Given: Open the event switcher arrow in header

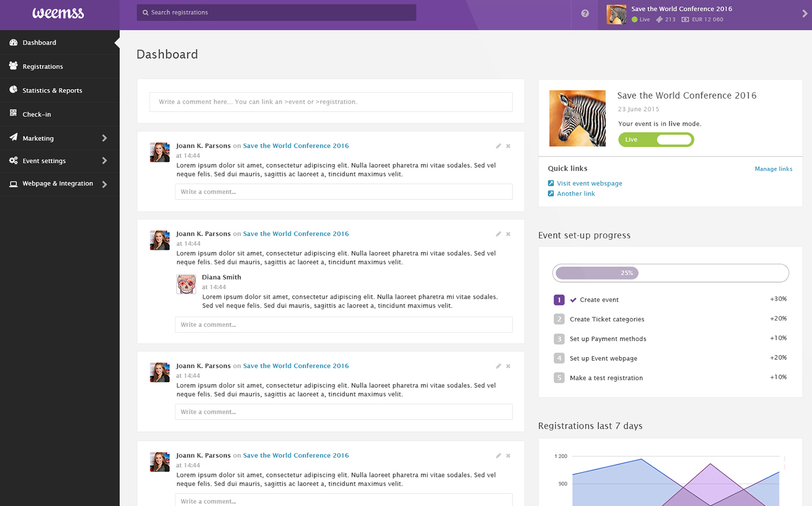Looking at the screenshot, I should (x=804, y=14).
